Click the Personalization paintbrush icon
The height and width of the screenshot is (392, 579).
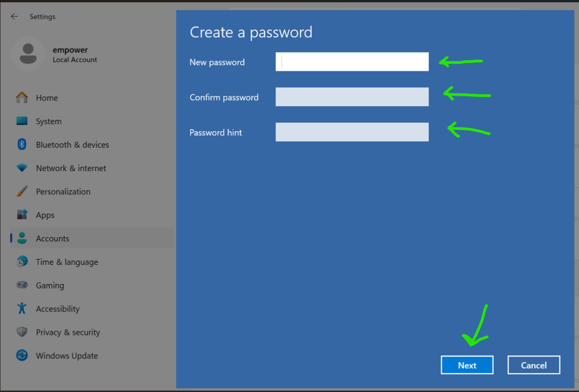22,192
